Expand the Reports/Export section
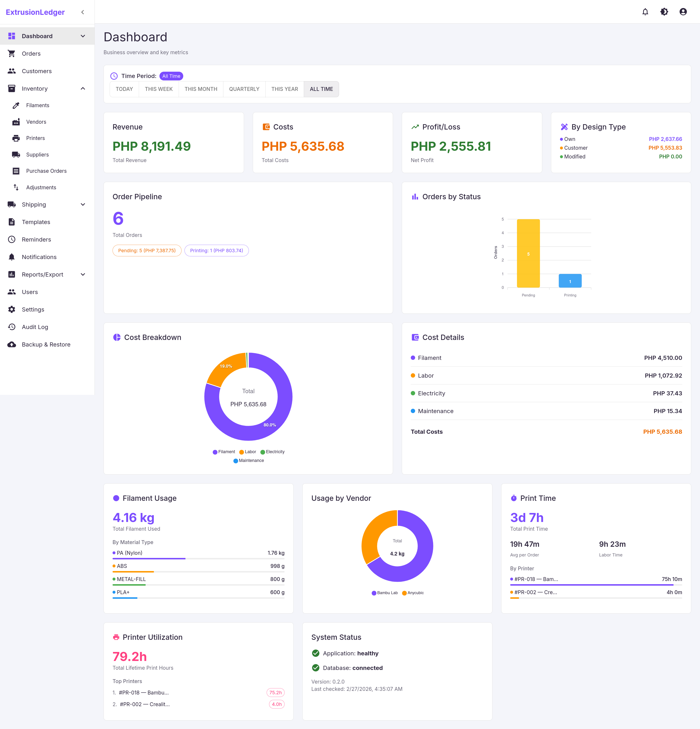This screenshot has height=729, width=700. [x=83, y=275]
